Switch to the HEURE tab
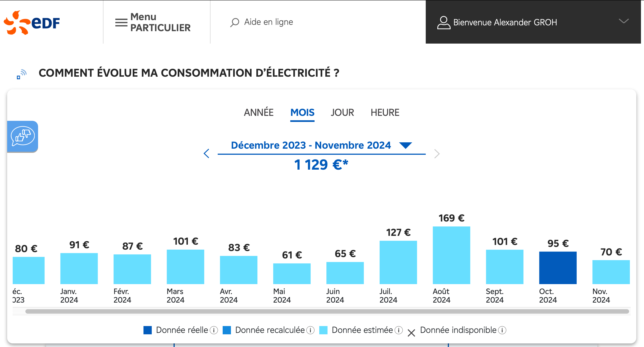This screenshot has width=644, height=347. pos(385,113)
